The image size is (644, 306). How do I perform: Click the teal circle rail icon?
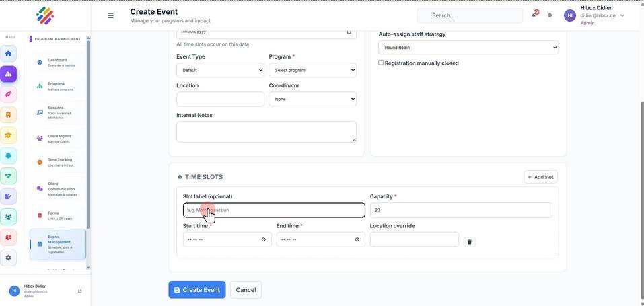click(8, 155)
